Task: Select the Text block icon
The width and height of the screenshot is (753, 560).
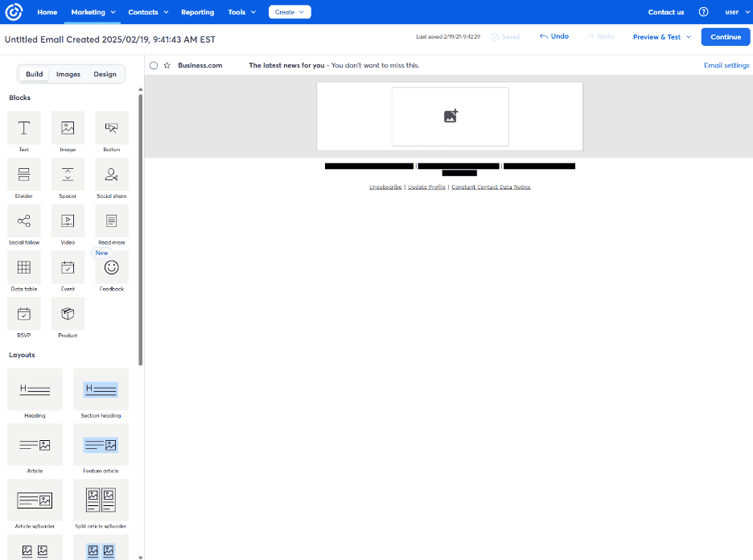Action: (x=24, y=128)
